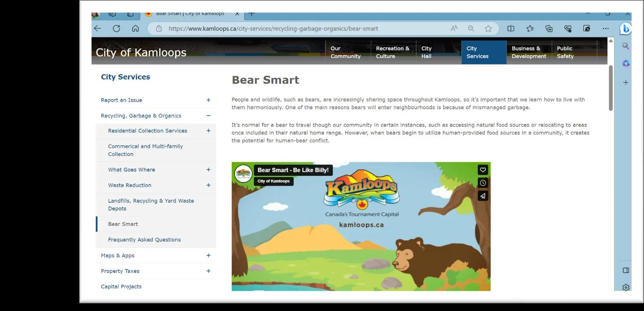
Task: Activate Read aloud in address bar
Action: [x=454, y=29]
